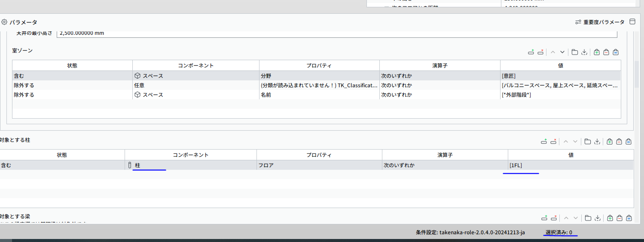644x242 pixels.
Task: Maximize the パラメータ panel
Action: point(632,22)
